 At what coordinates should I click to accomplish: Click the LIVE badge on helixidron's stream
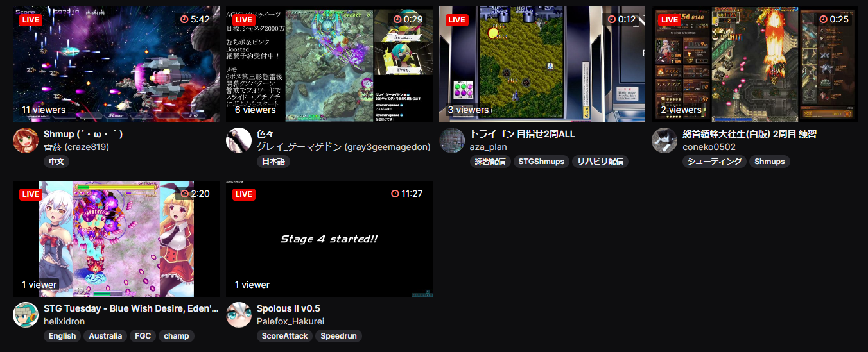click(x=30, y=194)
